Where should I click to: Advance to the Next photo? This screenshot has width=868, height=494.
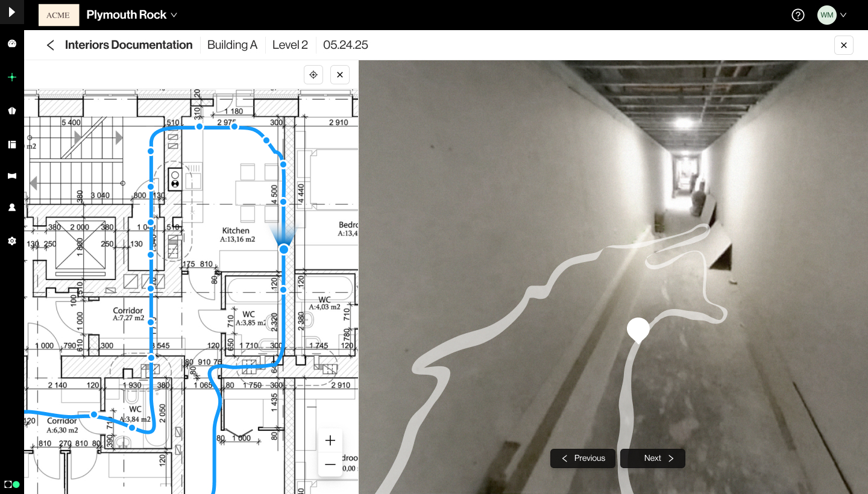pyautogui.click(x=653, y=458)
